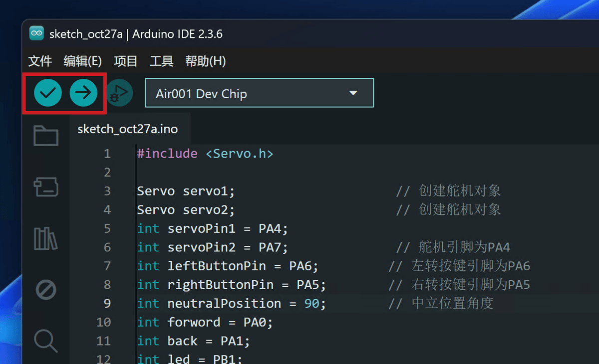Viewport: 599px width, 364px height.
Task: Click the #include <Servo.h> line
Action: coord(205,154)
